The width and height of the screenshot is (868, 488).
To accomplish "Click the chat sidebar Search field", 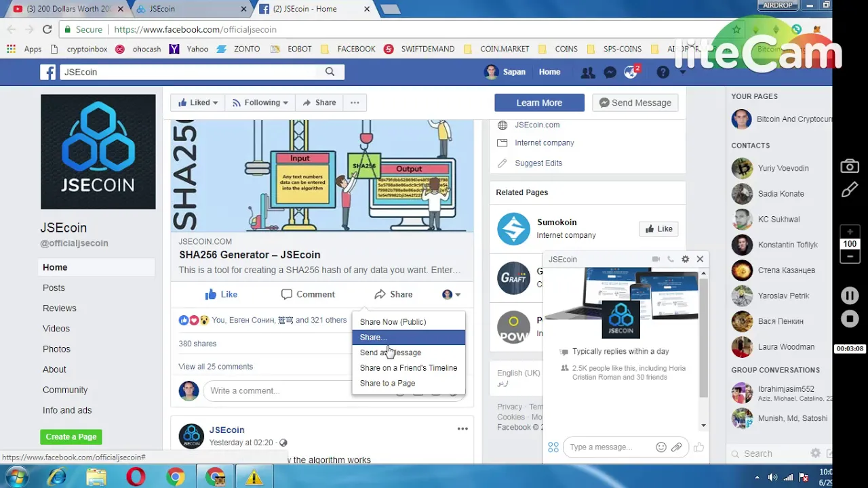I will pyautogui.click(x=770, y=453).
